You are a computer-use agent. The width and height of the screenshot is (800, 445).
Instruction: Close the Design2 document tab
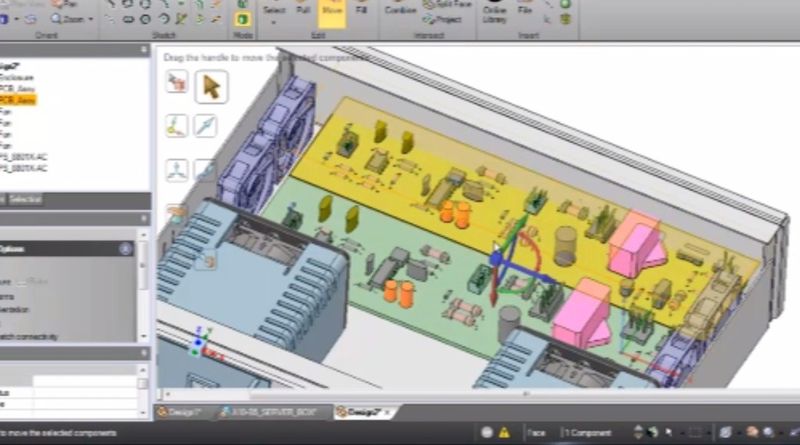coord(387,412)
